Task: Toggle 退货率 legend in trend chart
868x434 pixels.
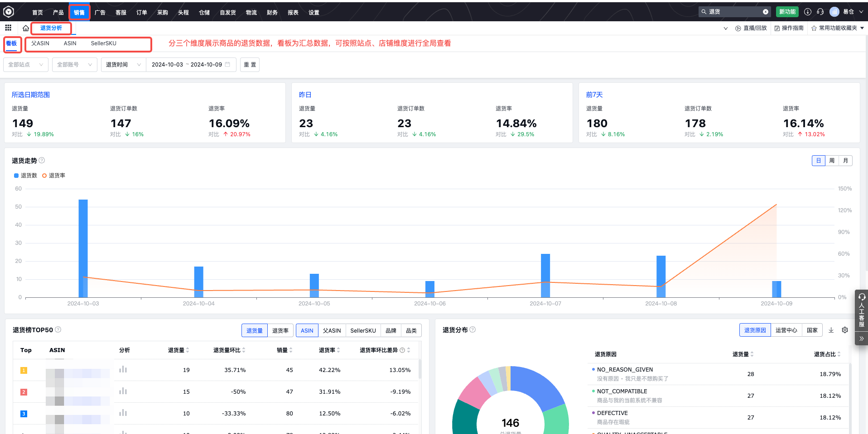Action: pos(53,175)
